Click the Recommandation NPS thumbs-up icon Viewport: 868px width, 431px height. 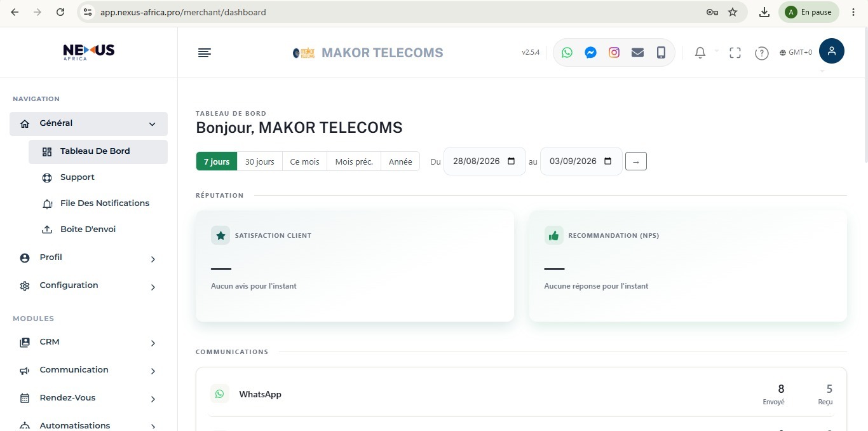553,235
